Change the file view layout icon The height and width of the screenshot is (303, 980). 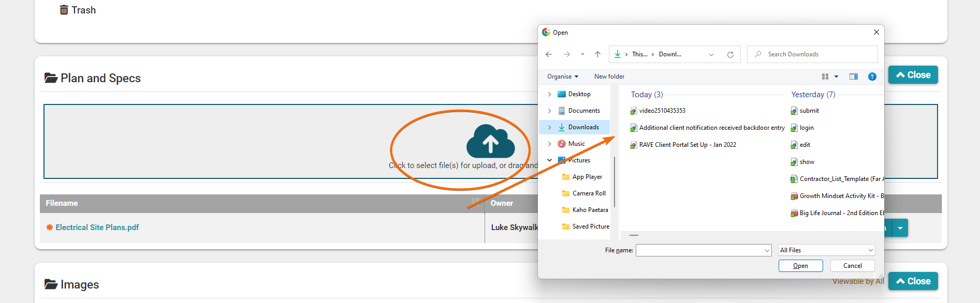tap(825, 77)
